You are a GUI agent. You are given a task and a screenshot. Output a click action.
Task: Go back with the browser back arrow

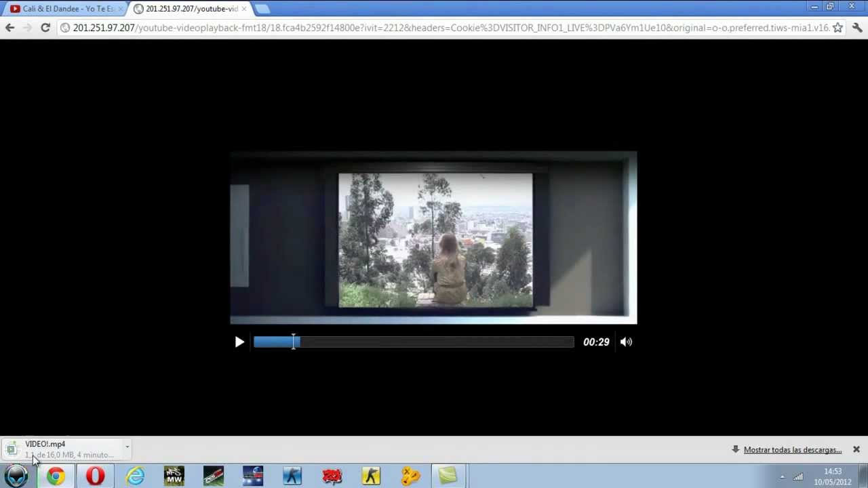pos(9,28)
